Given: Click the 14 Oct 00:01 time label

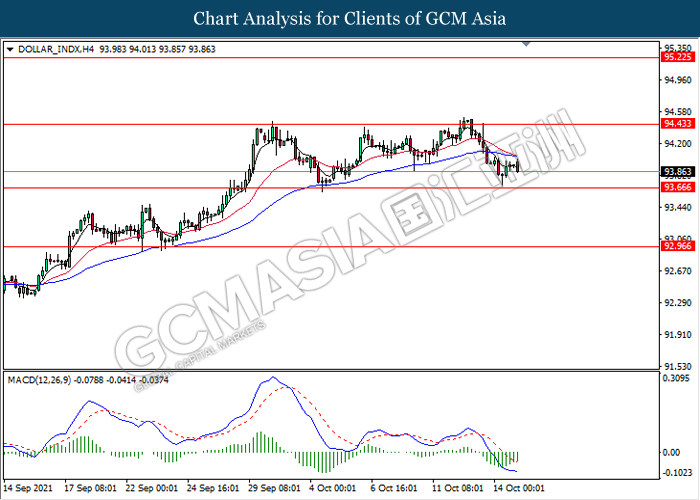Looking at the screenshot, I should coord(519,488).
